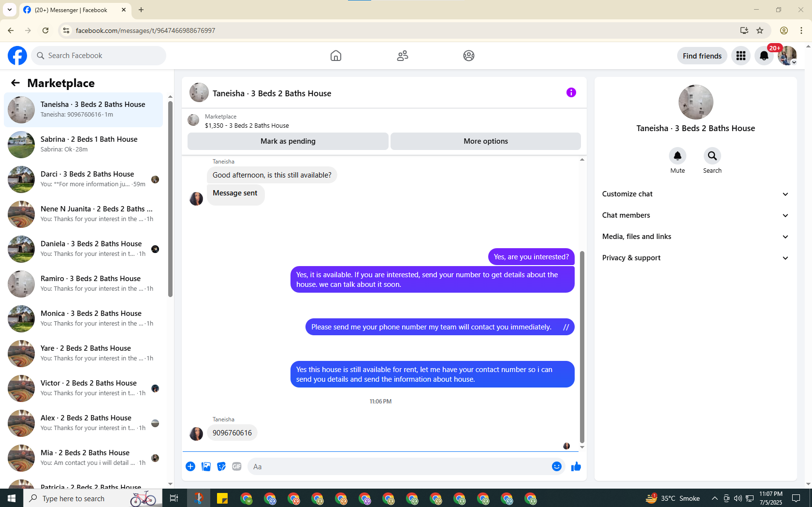Open the emoji picker in composer
Image resolution: width=812 pixels, height=507 pixels.
click(557, 466)
